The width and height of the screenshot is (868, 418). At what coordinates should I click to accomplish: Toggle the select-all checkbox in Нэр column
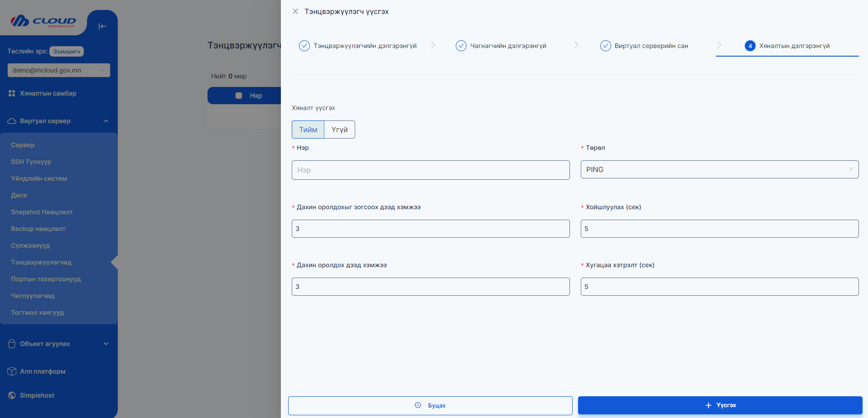click(239, 96)
